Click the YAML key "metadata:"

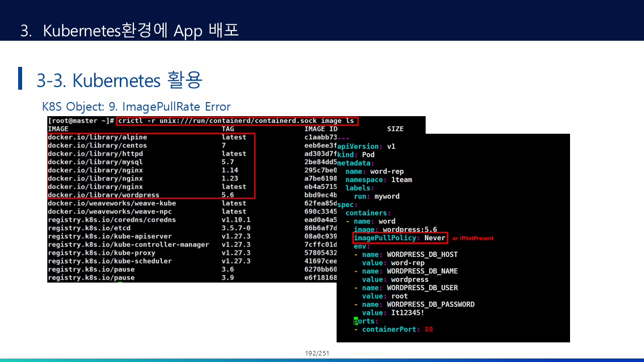tap(356, 163)
